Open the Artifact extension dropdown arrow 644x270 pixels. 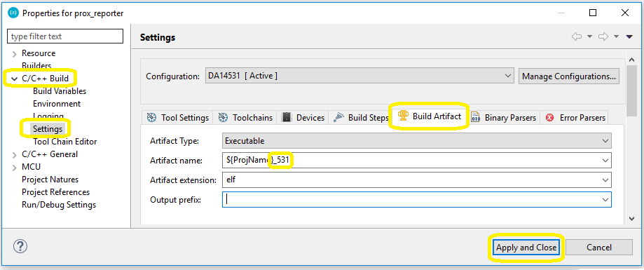tap(605, 180)
